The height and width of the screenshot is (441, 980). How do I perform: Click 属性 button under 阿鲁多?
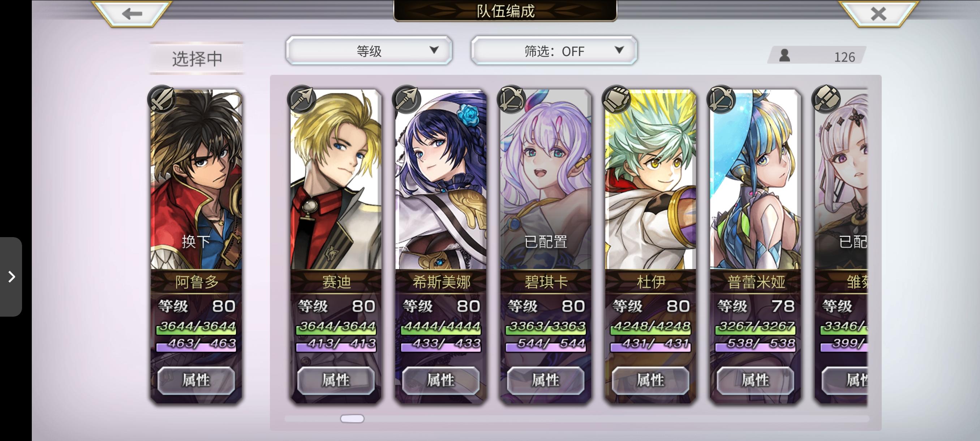196,380
